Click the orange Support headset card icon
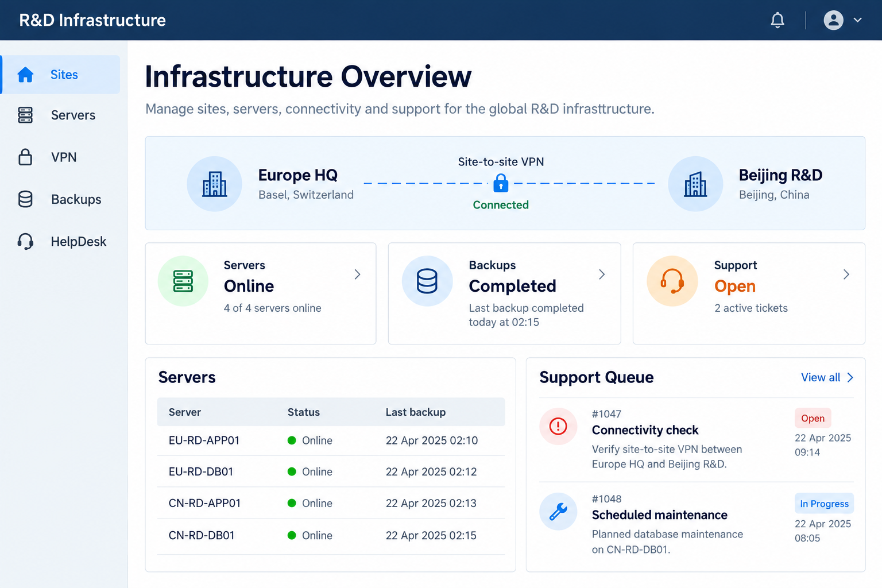Image resolution: width=882 pixels, height=588 pixels. click(x=672, y=281)
